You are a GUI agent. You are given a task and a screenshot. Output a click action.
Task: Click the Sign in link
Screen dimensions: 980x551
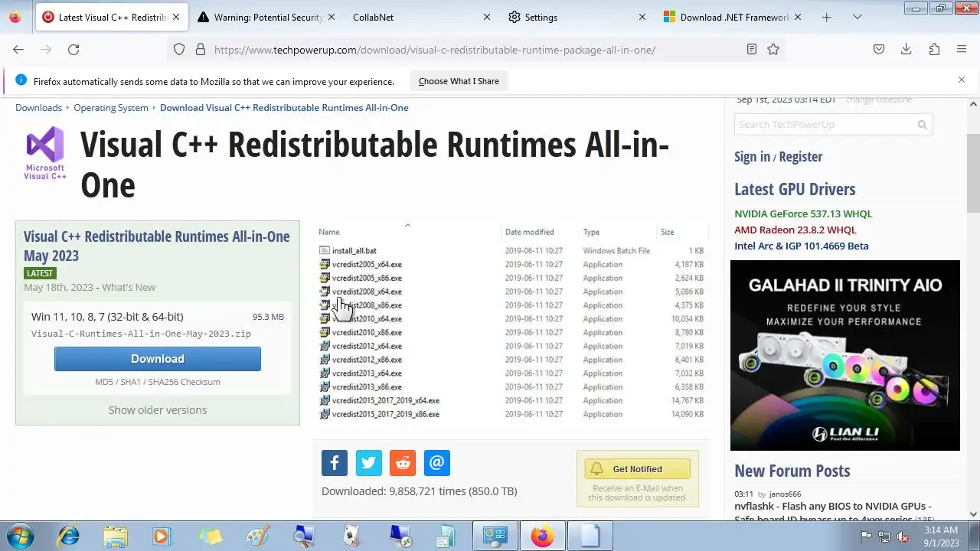coord(752,157)
